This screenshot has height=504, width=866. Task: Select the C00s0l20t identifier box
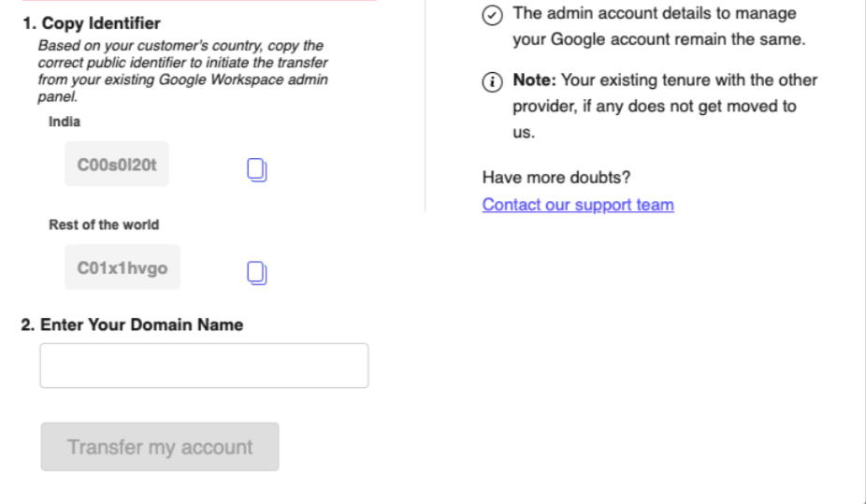[x=117, y=165]
